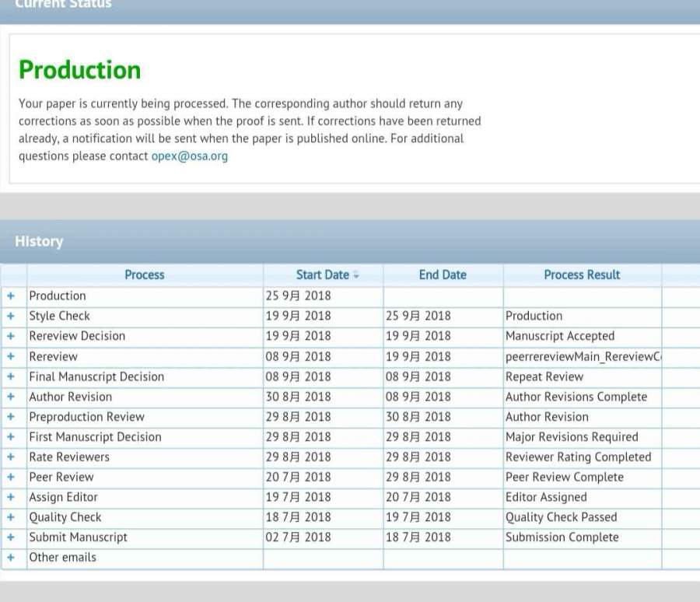Open First Manuscript Decision details

coord(11,437)
